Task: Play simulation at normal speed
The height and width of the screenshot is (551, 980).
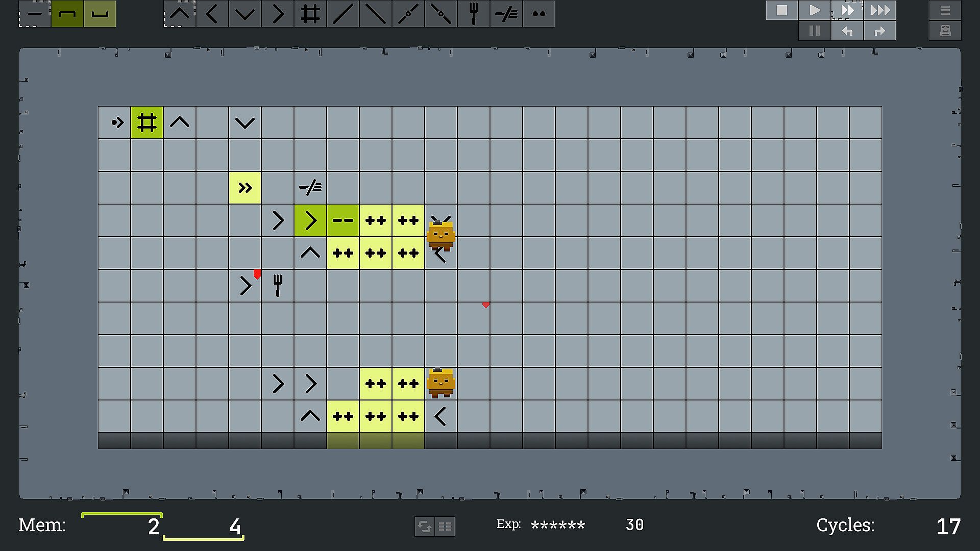Action: (x=815, y=10)
